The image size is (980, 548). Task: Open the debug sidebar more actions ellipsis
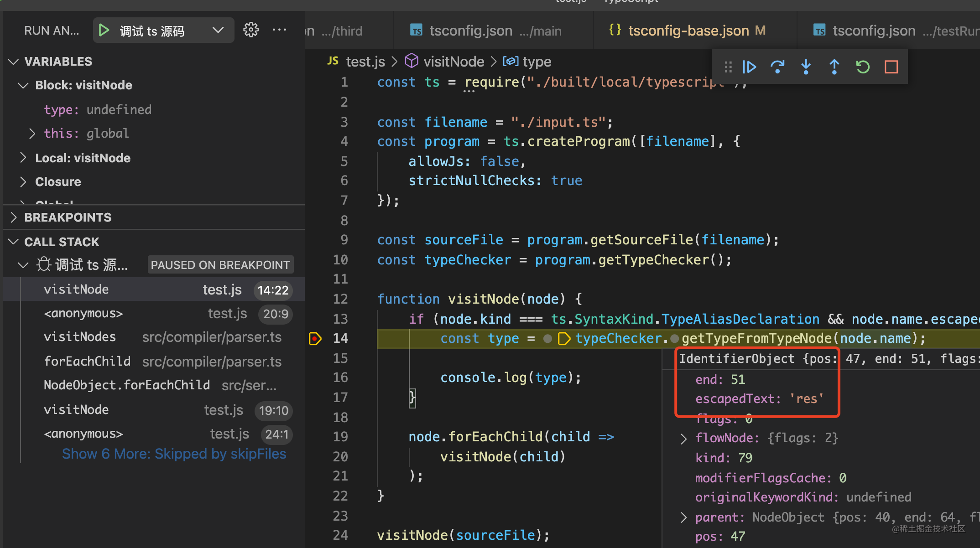click(279, 30)
